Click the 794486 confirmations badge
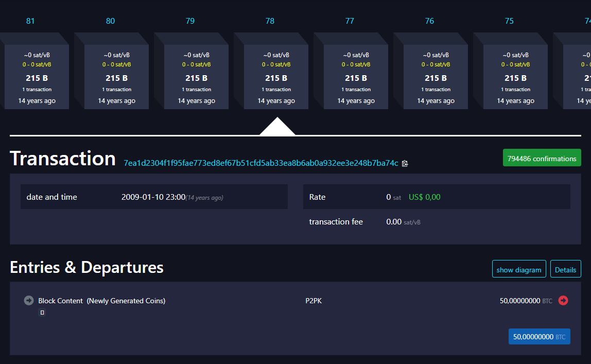This screenshot has width=591, height=364. click(x=542, y=158)
